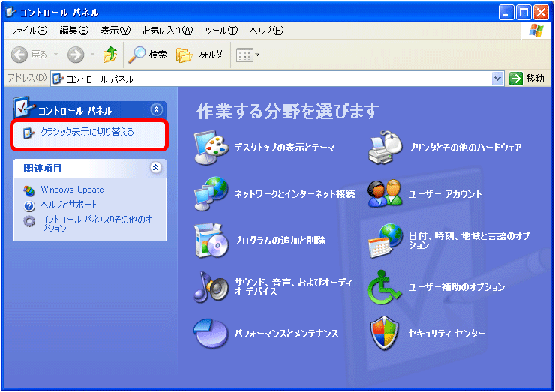Click the 検索 magnifier icon
Viewport: 555px width, 392px height.
(x=136, y=55)
